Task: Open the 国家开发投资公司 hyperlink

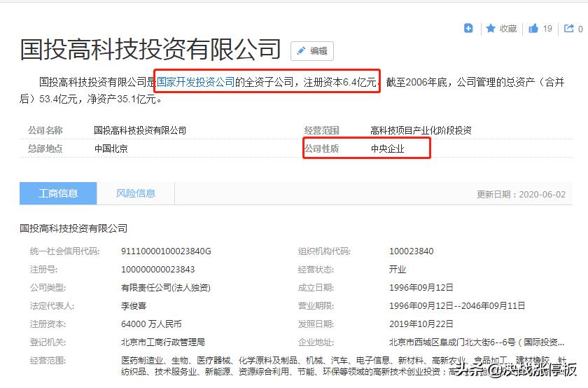Action: [195, 82]
